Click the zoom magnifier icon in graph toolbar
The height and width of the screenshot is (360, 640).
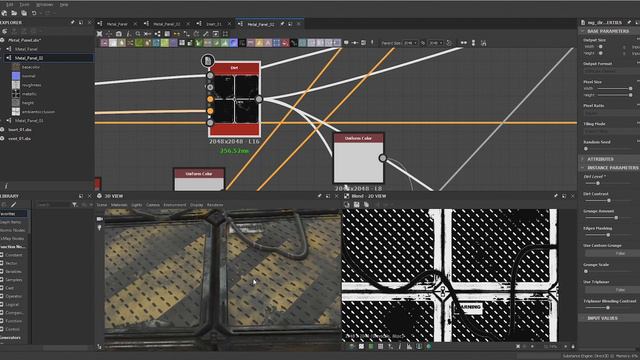138,34
